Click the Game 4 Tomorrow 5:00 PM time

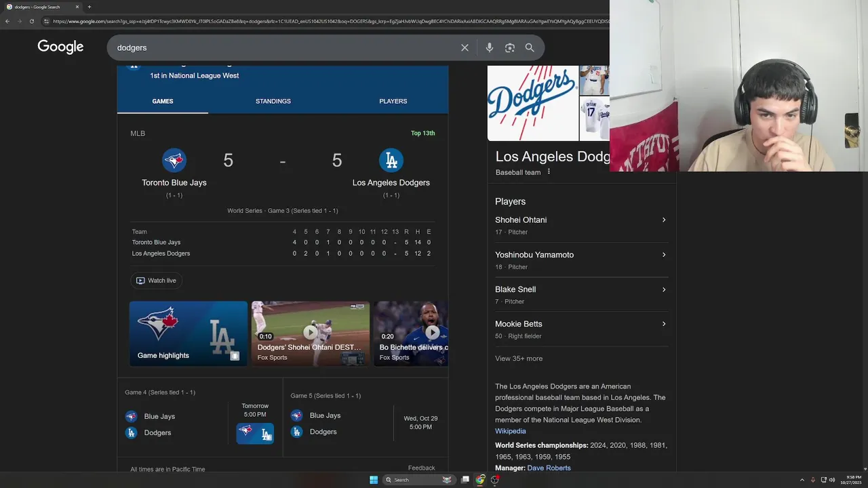click(x=255, y=410)
